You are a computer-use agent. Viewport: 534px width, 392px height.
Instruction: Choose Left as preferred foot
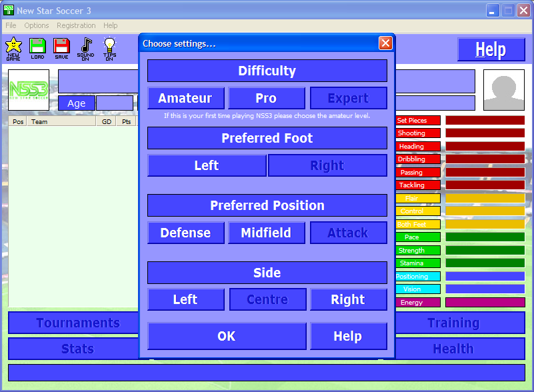click(x=207, y=165)
